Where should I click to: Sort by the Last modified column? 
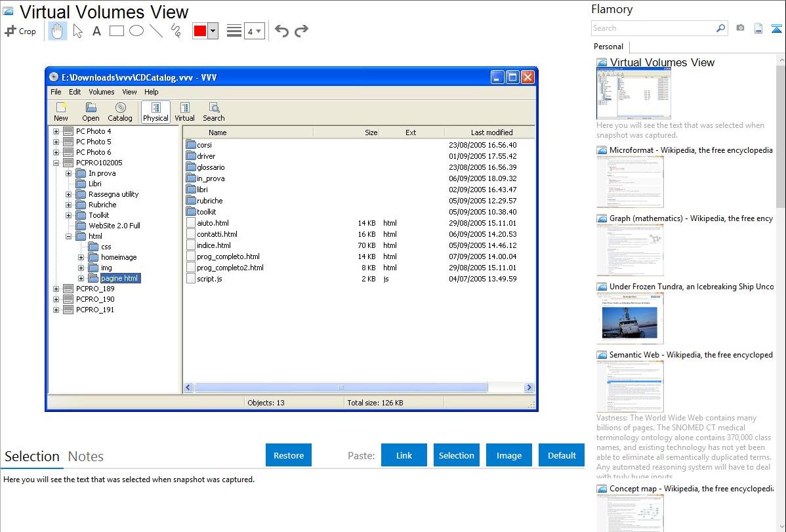[491, 133]
